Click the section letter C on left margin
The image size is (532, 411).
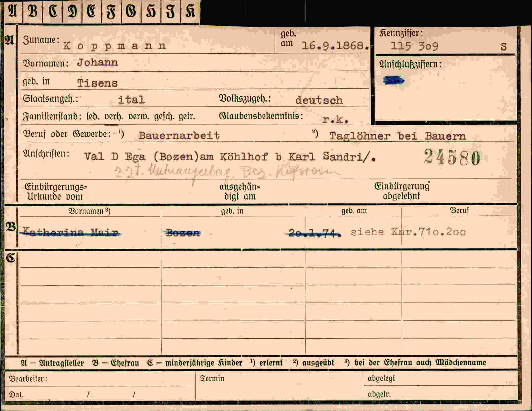pyautogui.click(x=11, y=258)
